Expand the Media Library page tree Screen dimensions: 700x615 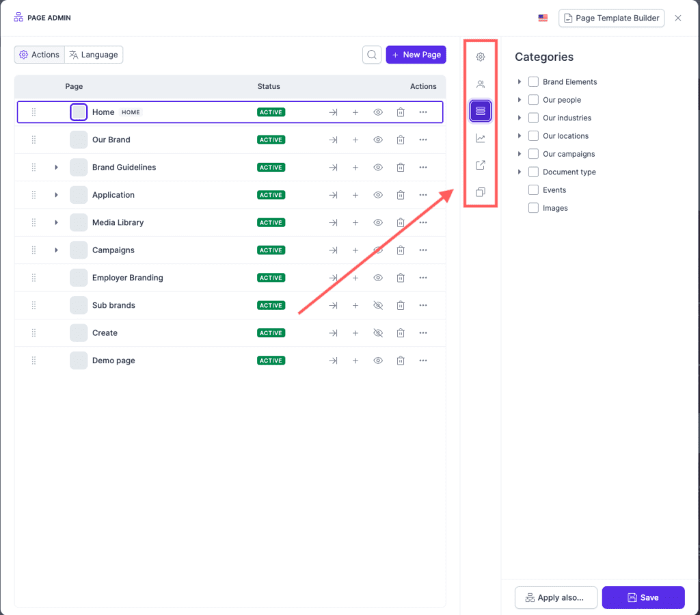click(56, 222)
